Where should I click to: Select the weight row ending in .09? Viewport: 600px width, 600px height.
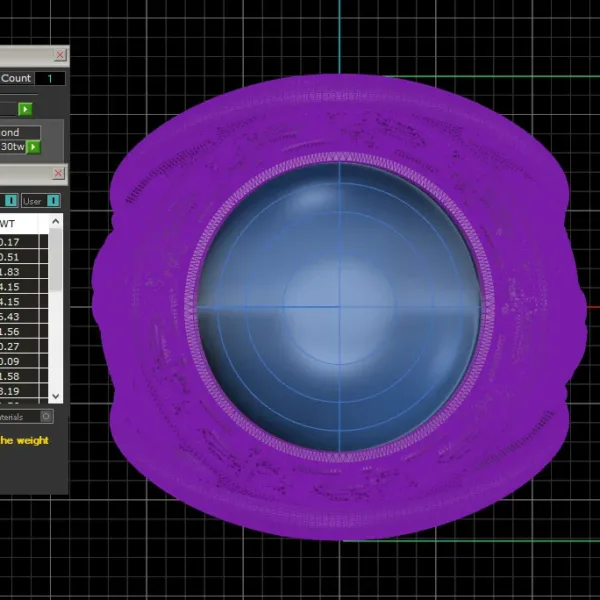tap(24, 361)
